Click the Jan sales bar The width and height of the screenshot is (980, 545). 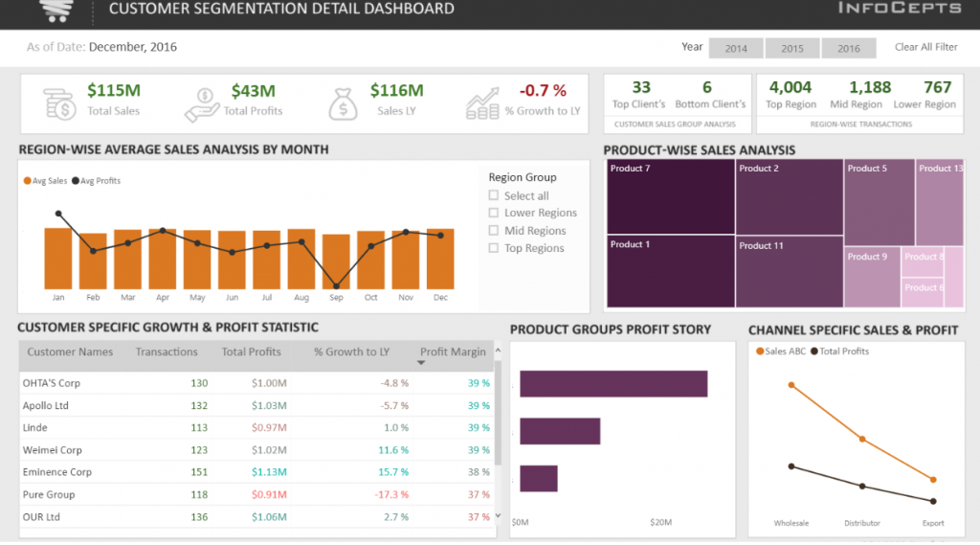[58, 258]
